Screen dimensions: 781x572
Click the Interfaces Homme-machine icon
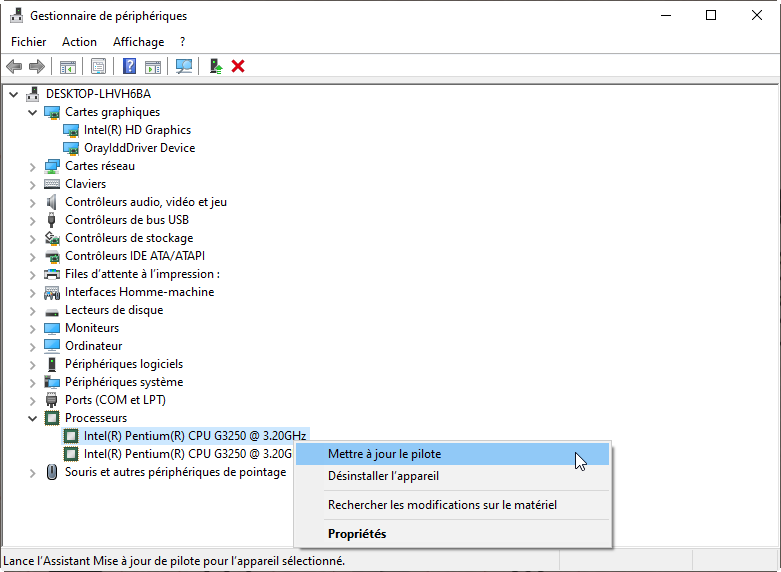tap(52, 292)
